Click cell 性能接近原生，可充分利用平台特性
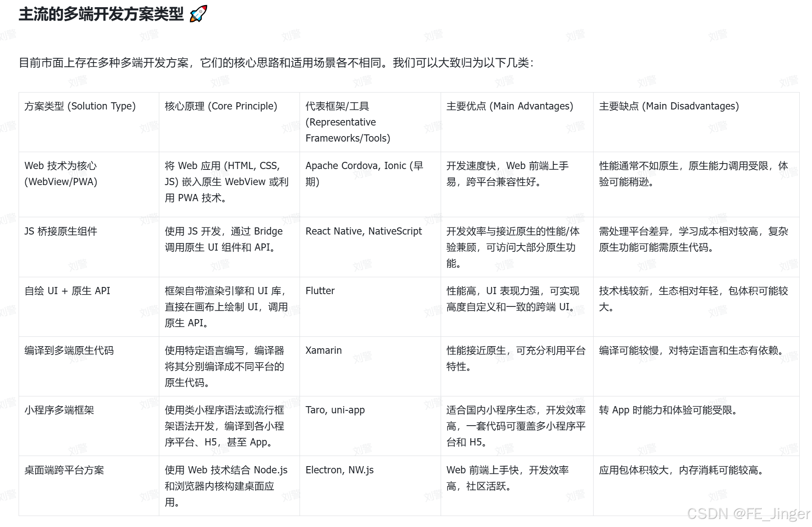 [517, 366]
